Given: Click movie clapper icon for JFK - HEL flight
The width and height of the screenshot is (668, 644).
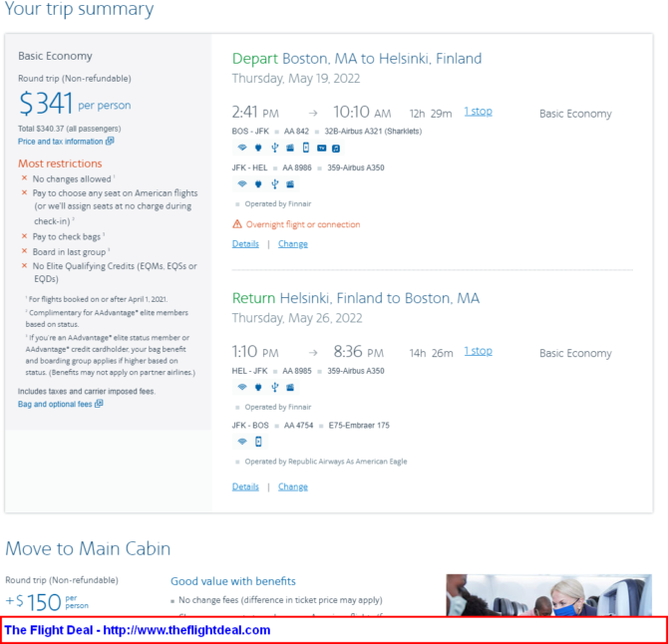Looking at the screenshot, I should [290, 184].
